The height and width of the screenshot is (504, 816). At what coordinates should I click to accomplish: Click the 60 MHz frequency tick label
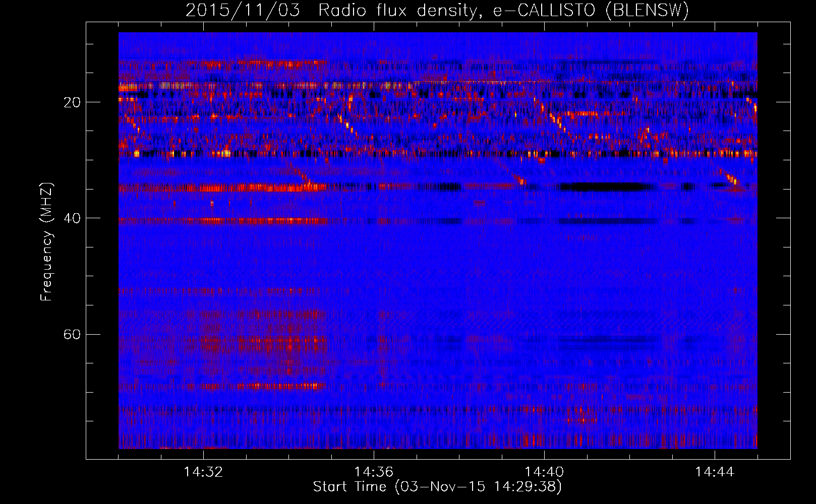tap(72, 334)
